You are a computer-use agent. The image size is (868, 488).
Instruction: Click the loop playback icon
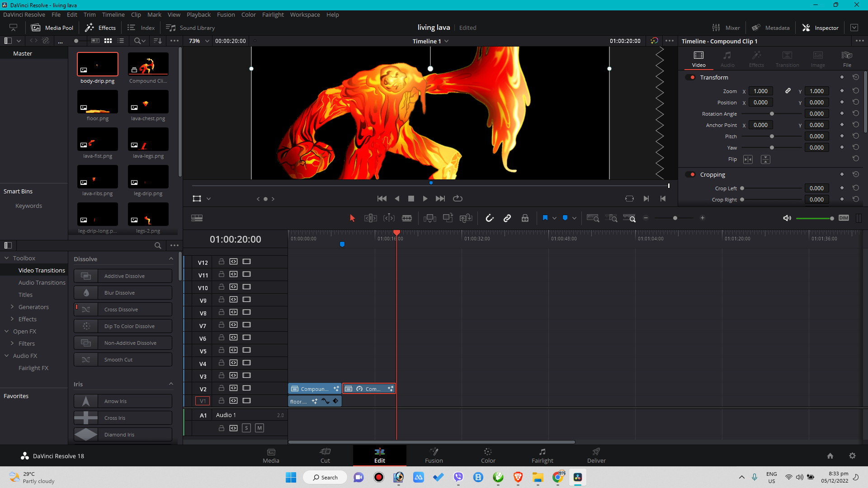(458, 198)
